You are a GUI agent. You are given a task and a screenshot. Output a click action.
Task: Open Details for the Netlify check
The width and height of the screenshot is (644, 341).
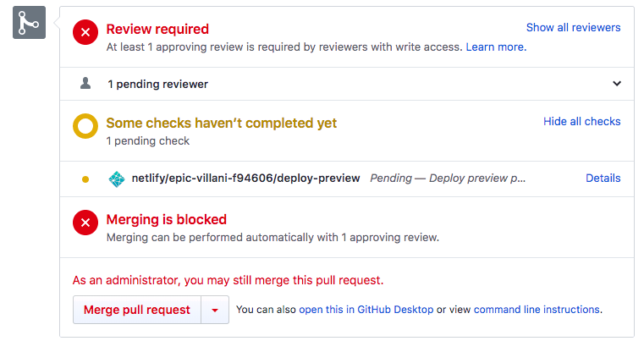click(603, 179)
